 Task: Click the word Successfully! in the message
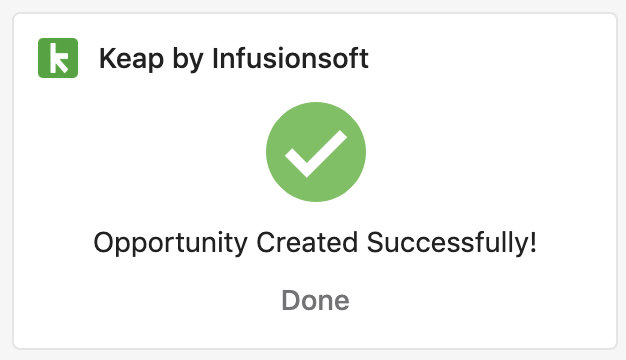click(452, 243)
